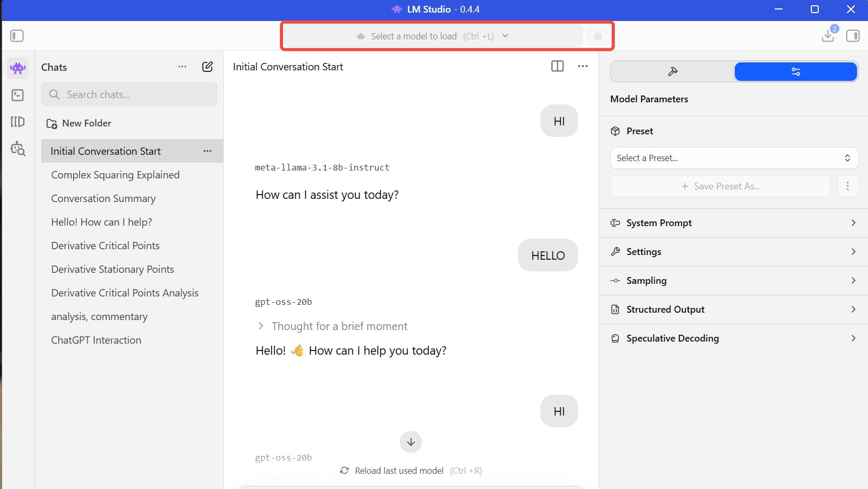868x489 pixels.
Task: Open the downloads icon with badge
Action: (x=828, y=35)
